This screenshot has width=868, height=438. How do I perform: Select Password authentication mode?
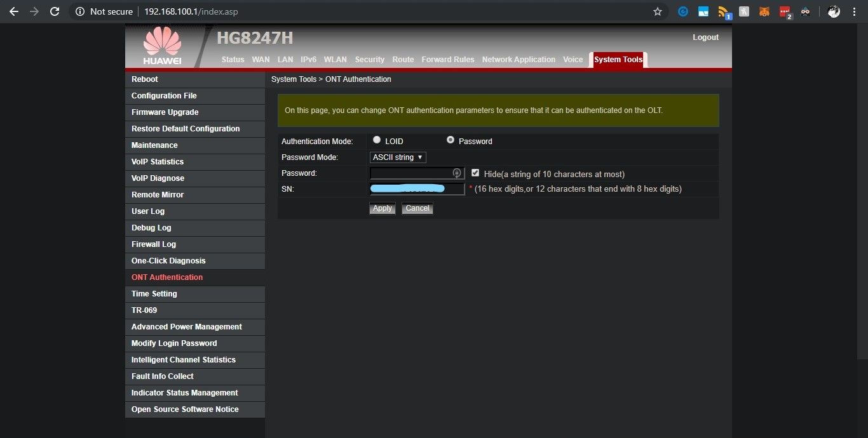pos(451,140)
